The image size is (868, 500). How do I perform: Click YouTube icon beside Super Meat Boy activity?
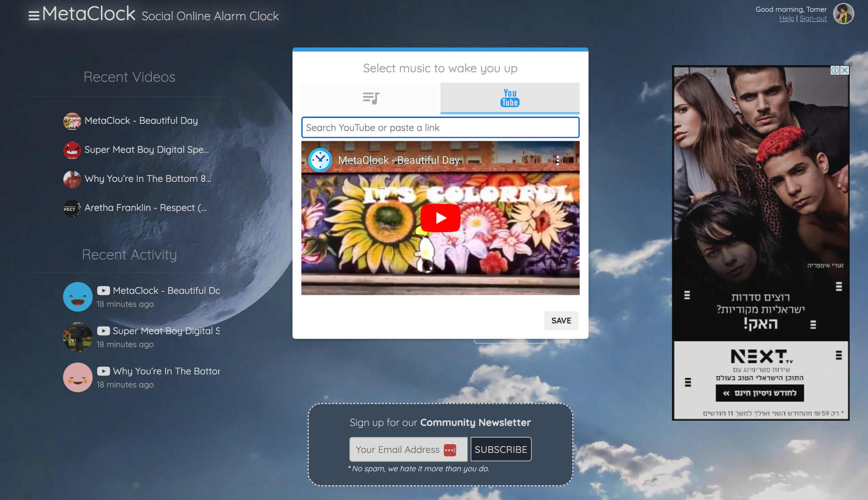[103, 331]
